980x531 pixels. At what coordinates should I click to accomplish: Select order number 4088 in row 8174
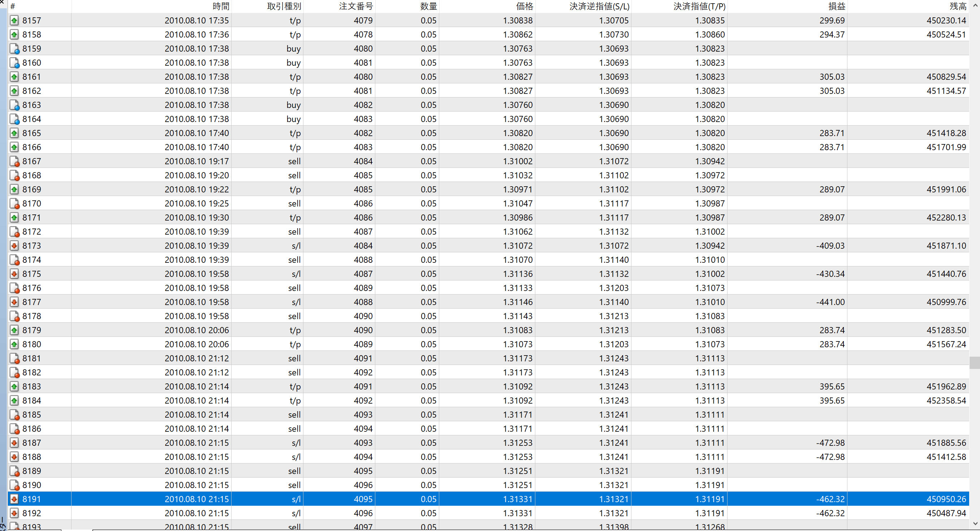pyautogui.click(x=363, y=260)
